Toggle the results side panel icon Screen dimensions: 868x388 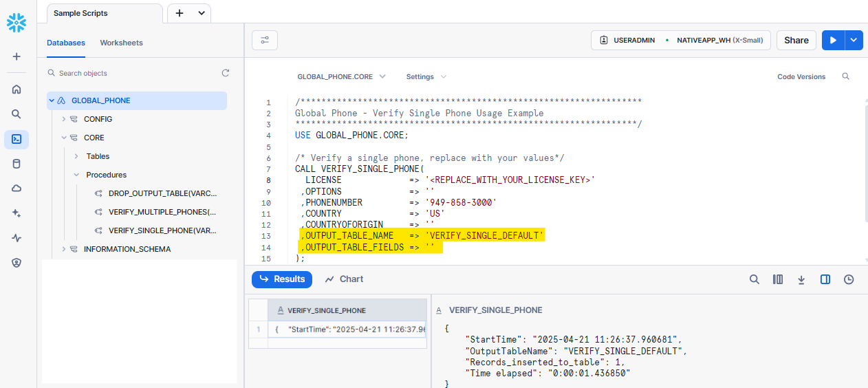825,279
